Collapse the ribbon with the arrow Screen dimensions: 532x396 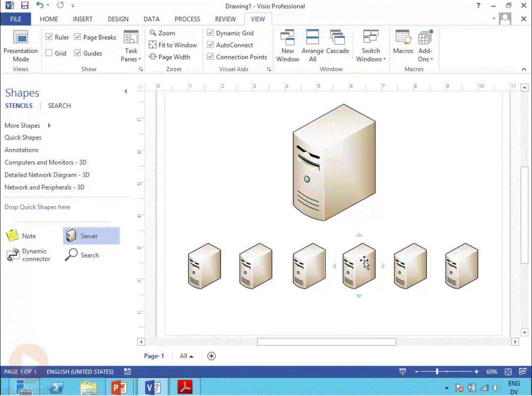coord(524,69)
